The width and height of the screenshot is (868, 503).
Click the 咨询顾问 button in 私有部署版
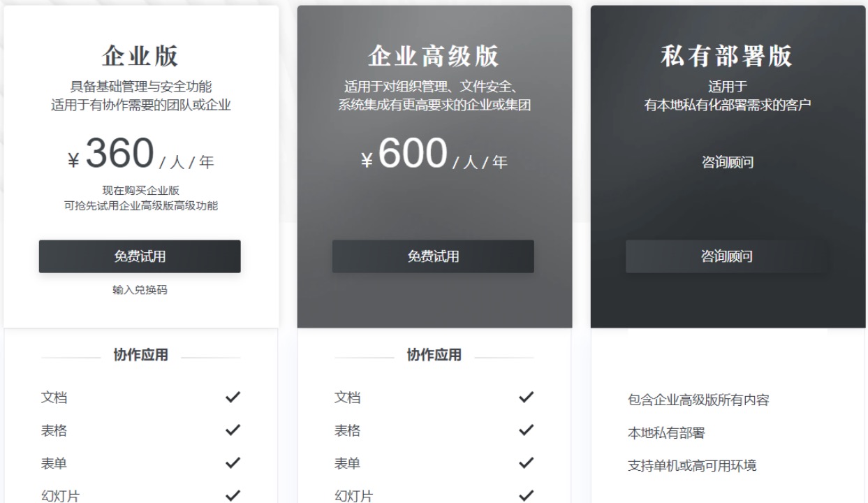(x=726, y=256)
